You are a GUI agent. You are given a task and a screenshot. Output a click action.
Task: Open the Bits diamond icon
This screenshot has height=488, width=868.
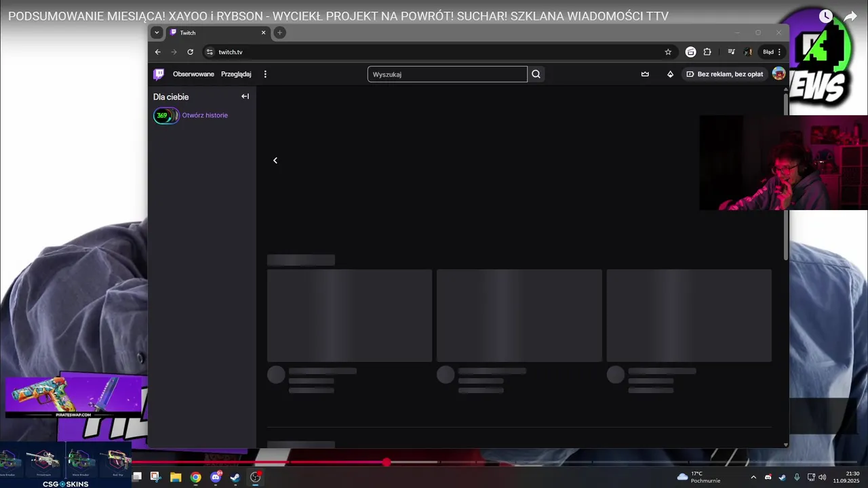(670, 74)
